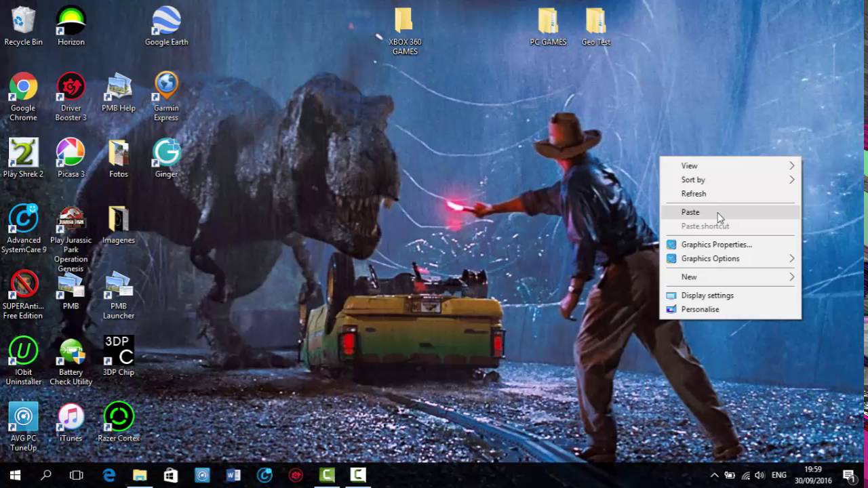Switch ENG input language indicator

tap(780, 475)
